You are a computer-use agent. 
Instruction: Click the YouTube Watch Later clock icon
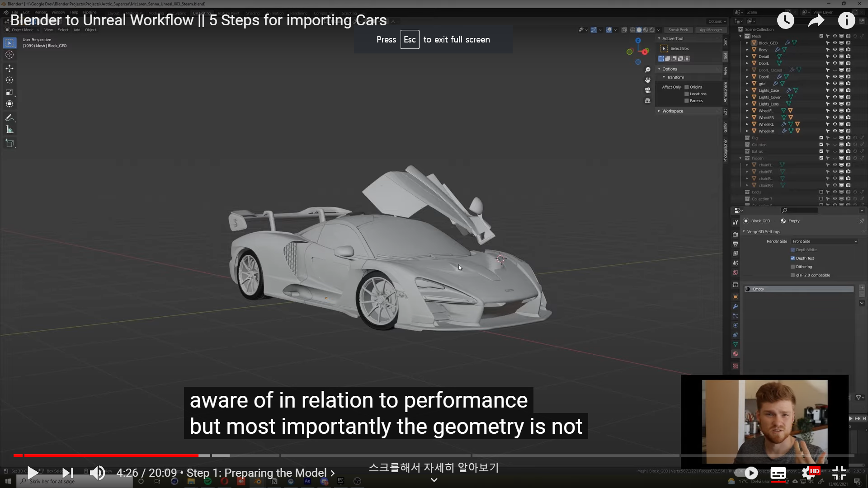(x=786, y=20)
